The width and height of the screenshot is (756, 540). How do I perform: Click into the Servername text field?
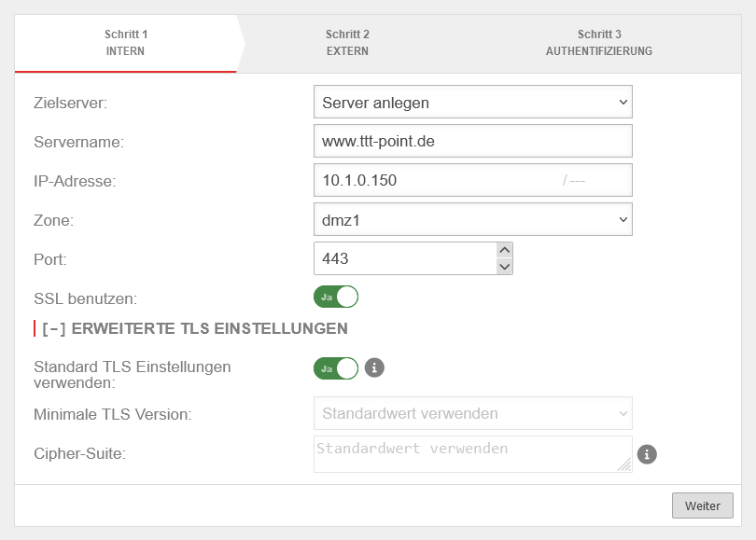tap(473, 142)
